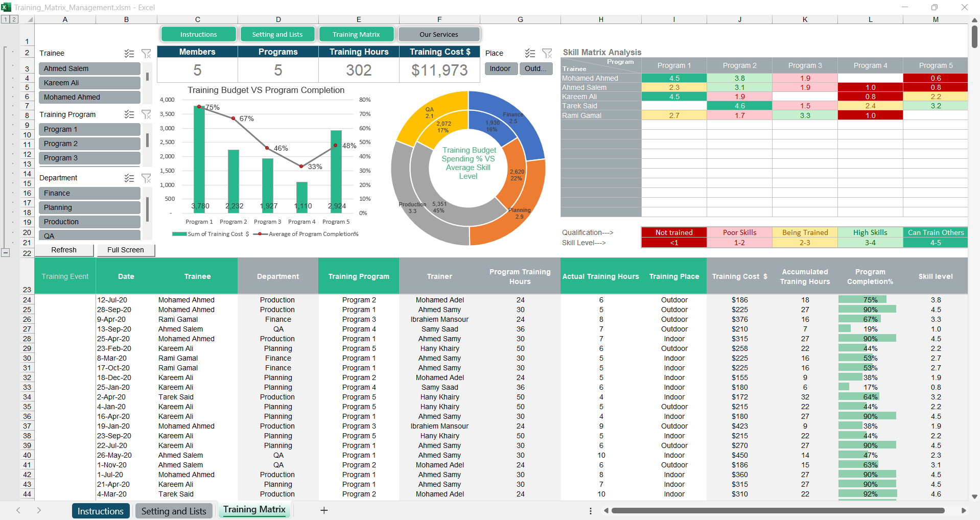
Task: Switch to the Instructions sheet tab
Action: coord(100,511)
